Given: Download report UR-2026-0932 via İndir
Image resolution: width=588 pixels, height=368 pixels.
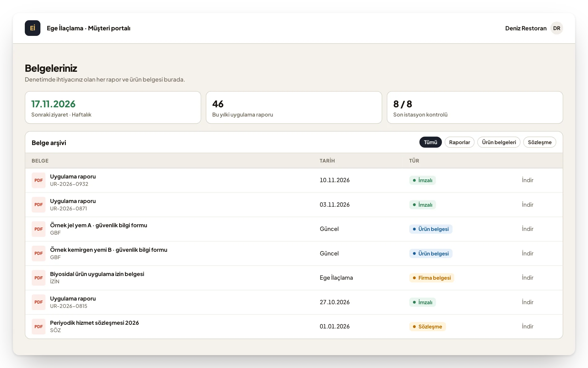Looking at the screenshot, I should coord(527,180).
